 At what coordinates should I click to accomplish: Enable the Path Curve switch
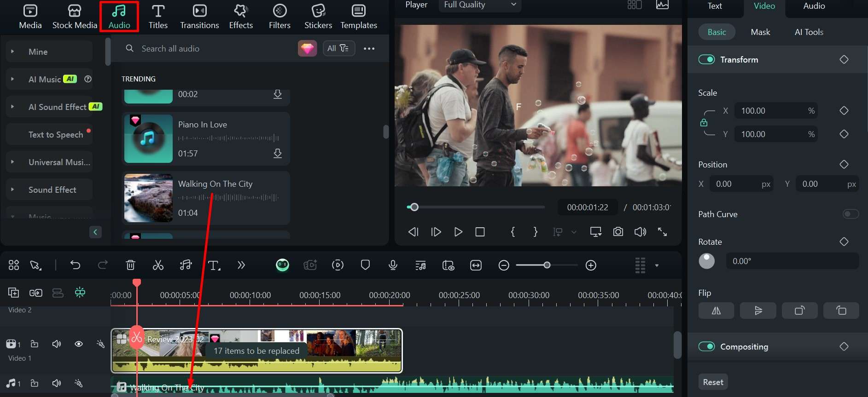(x=851, y=214)
